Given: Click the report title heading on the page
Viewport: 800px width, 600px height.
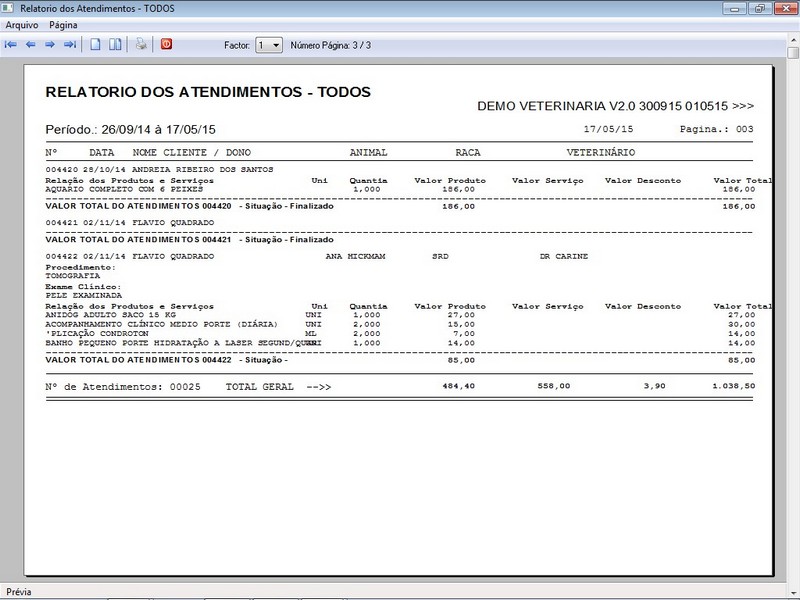Looking at the screenshot, I should pyautogui.click(x=208, y=92).
